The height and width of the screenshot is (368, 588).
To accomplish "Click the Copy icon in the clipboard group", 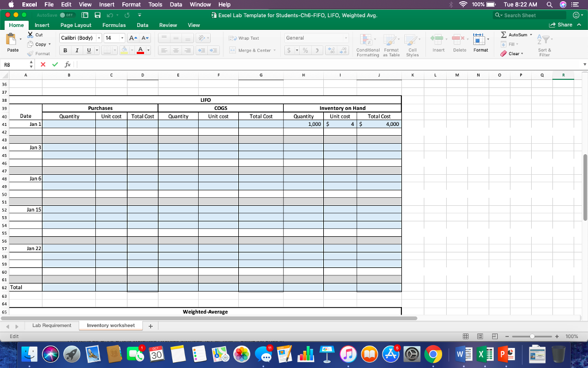I will pyautogui.click(x=32, y=44).
